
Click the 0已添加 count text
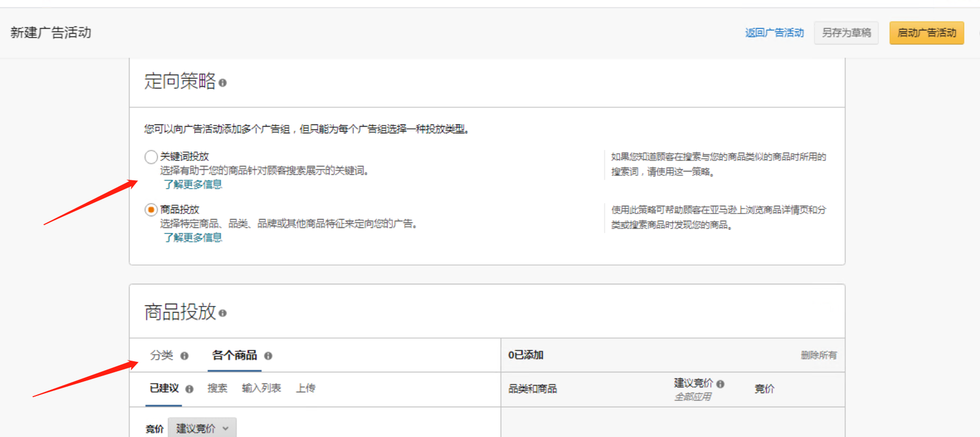point(525,355)
